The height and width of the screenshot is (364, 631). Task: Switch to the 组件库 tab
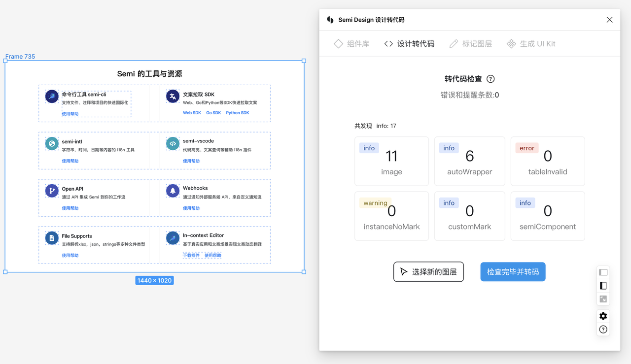click(x=351, y=44)
